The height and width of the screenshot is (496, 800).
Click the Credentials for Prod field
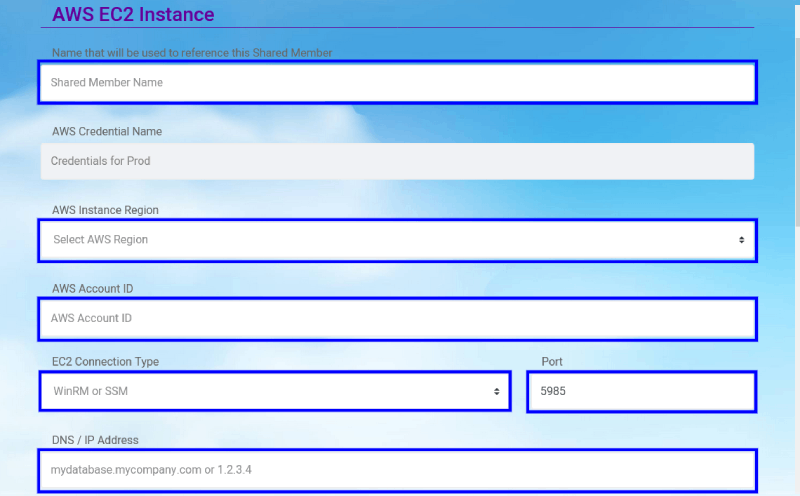click(397, 161)
